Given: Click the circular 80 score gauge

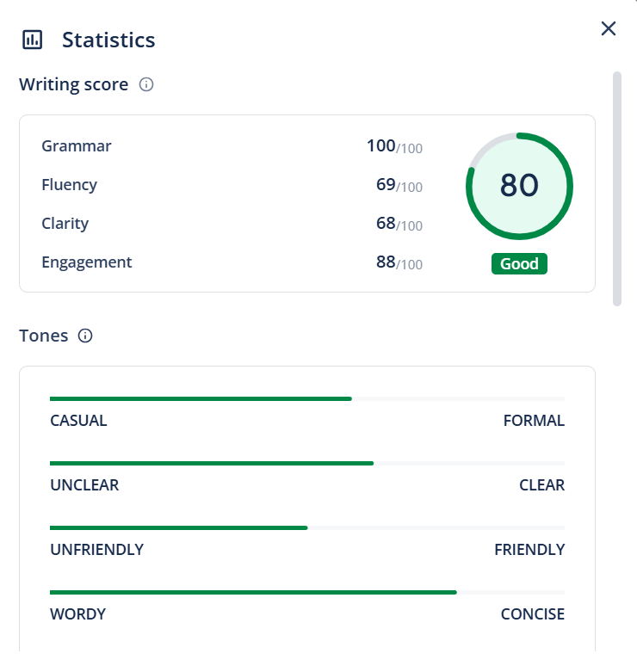Looking at the screenshot, I should point(519,186).
